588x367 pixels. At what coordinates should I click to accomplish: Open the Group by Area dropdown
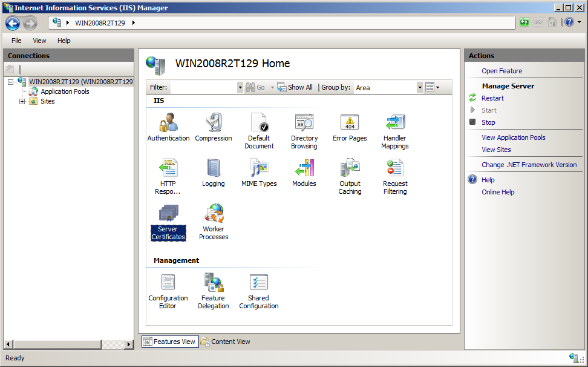420,87
